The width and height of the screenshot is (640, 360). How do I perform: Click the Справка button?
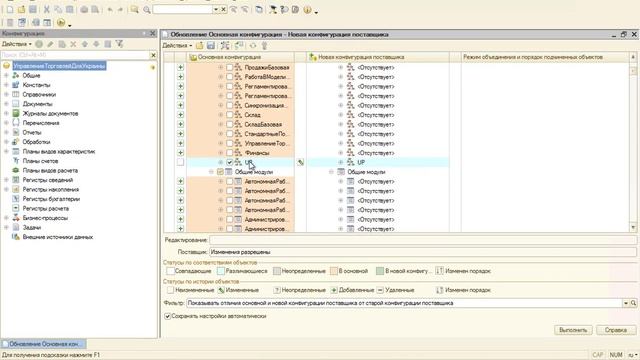[616, 330]
